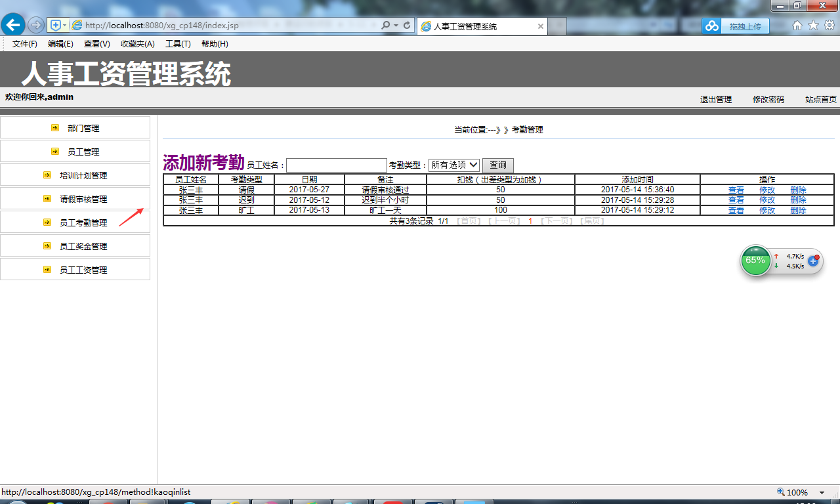
Task: Open the 文件(F) menu
Action: (25, 44)
